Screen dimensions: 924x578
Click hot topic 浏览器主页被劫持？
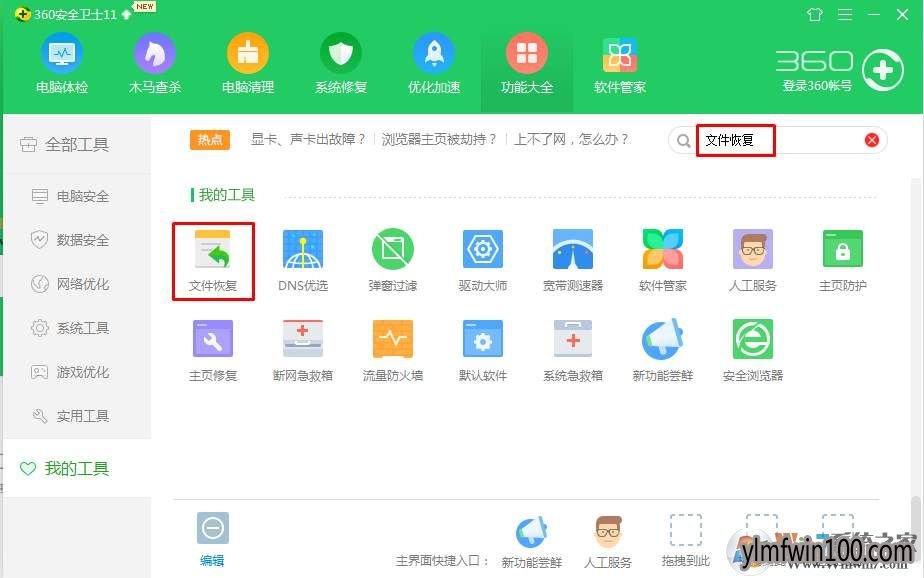439,140
